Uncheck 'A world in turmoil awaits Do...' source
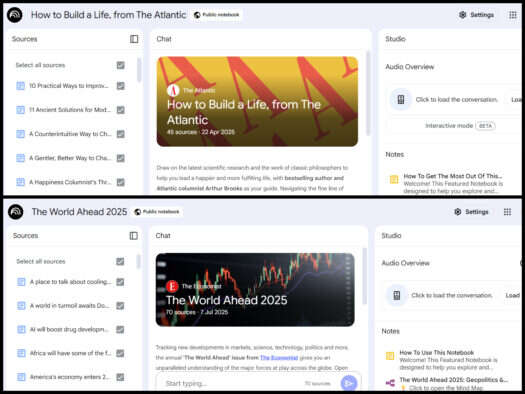Viewport: 525px width, 394px height. click(x=120, y=306)
